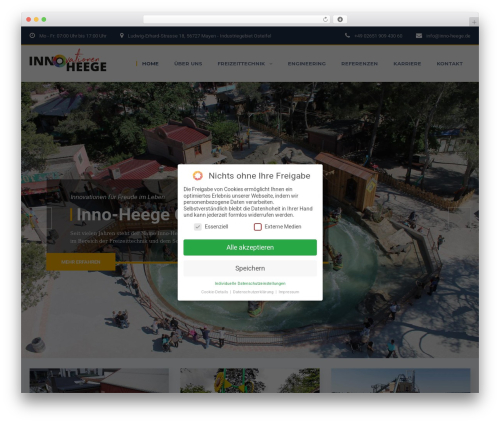The width and height of the screenshot is (500, 423).
Task: Click the street address text in top bar
Action: pos(199,36)
